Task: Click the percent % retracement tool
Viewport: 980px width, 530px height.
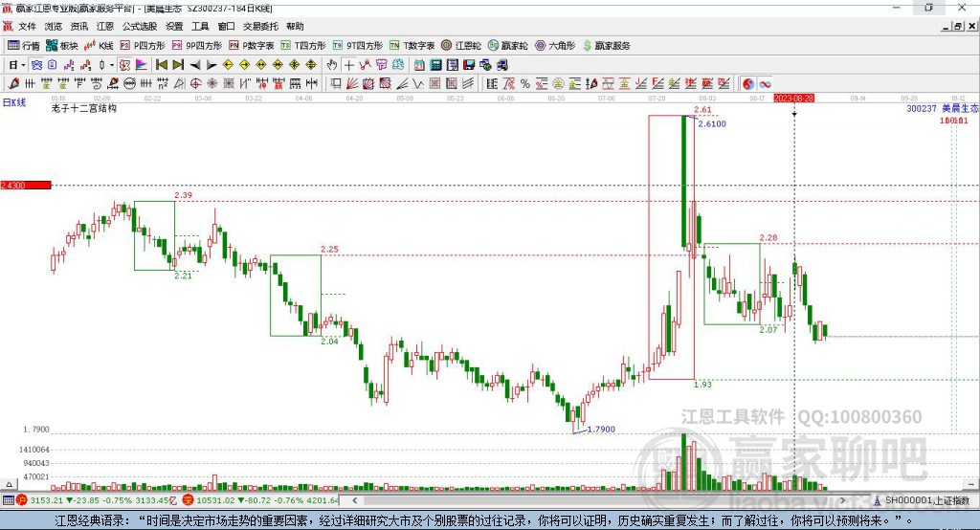Action: coord(525,84)
